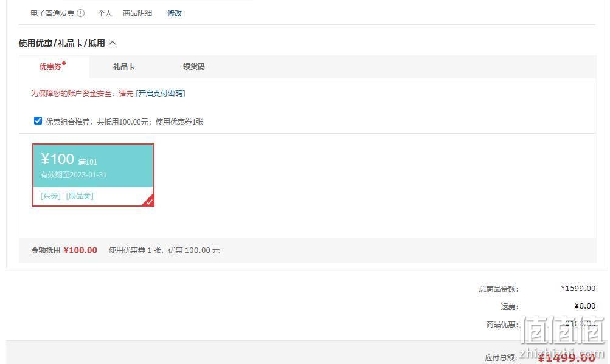This screenshot has height=364, width=610.
Task: Click the 商品明细 invoice content text
Action: coord(137,13)
